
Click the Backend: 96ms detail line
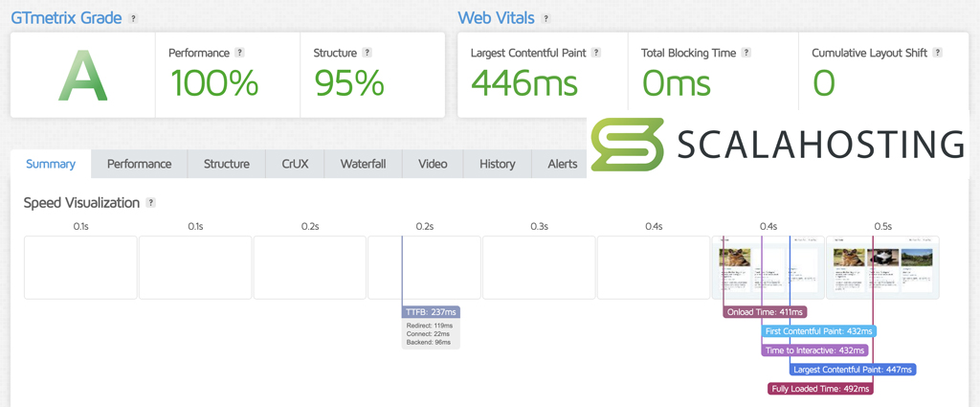pyautogui.click(x=428, y=343)
